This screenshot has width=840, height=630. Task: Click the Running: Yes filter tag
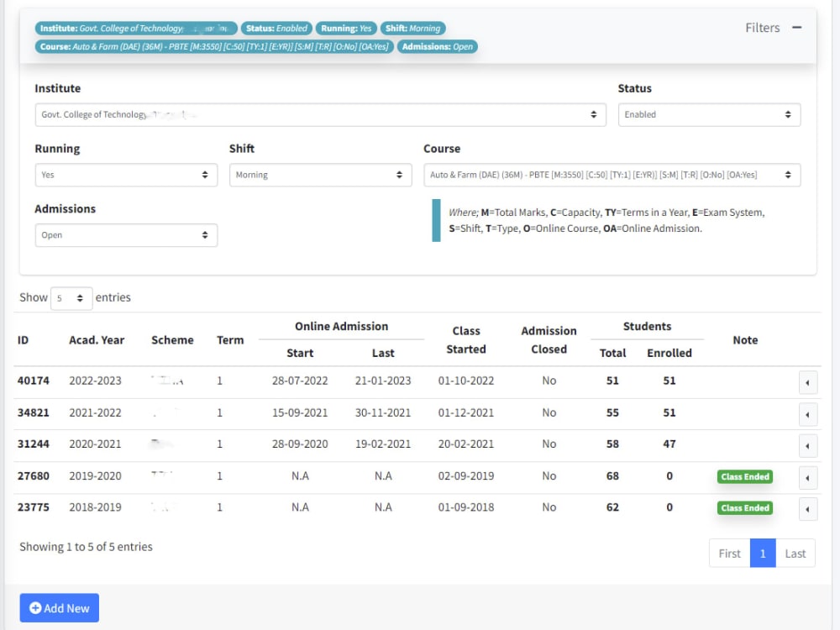coord(346,29)
